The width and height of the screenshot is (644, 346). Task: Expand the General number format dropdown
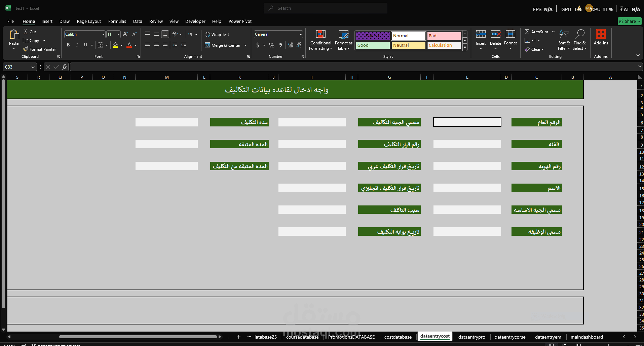pos(301,34)
